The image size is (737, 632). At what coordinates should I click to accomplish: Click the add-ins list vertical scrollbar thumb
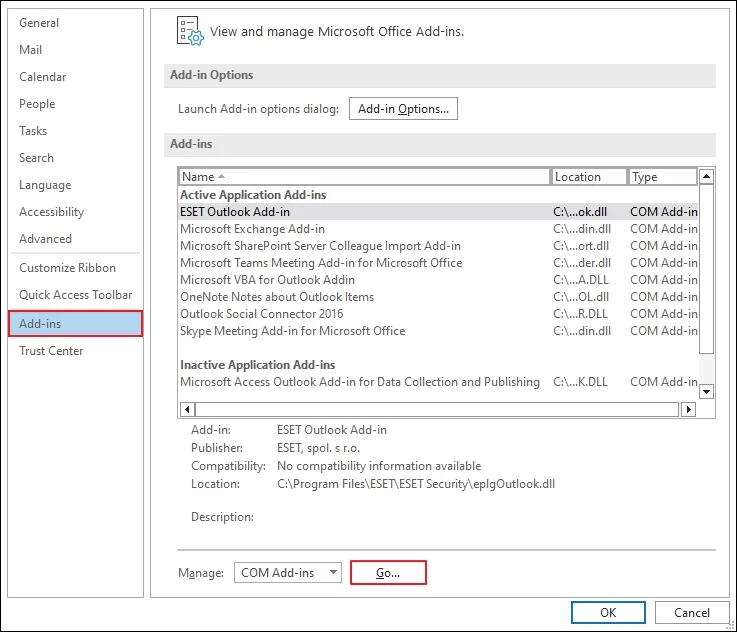pyautogui.click(x=706, y=269)
